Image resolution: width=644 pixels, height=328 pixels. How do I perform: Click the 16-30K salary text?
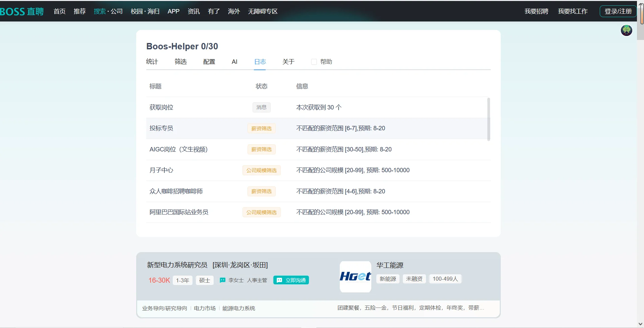tap(159, 280)
